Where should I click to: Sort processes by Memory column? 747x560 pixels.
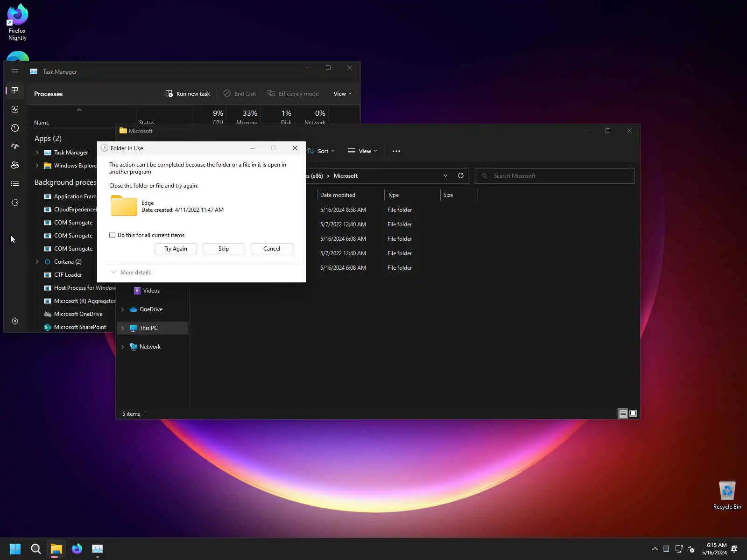[247, 117]
